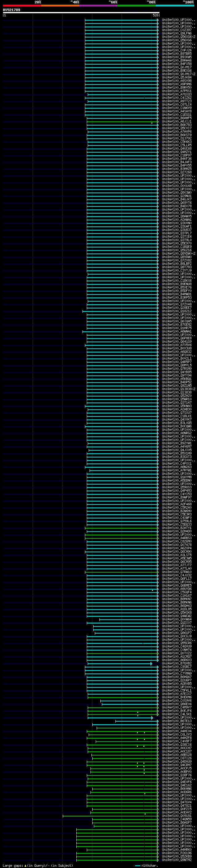The height and width of the screenshot is (868, 197).
Task: Select hit UniRef100_A4SAY8
Action: [177, 111]
